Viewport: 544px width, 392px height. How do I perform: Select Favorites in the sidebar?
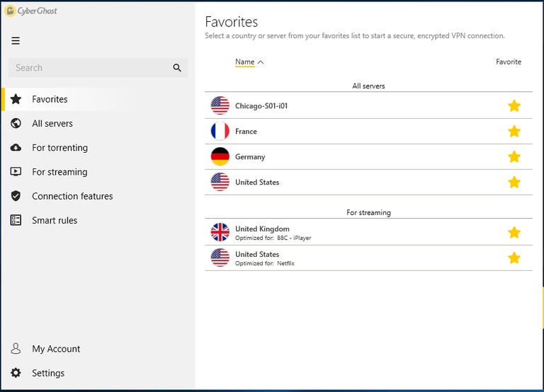coord(50,100)
